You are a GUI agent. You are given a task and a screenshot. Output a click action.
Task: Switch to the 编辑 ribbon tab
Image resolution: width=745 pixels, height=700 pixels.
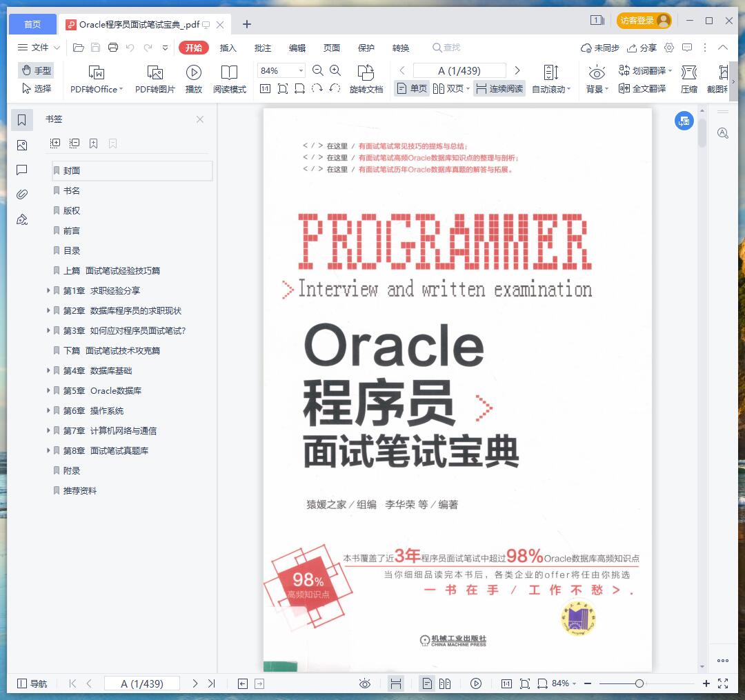297,48
